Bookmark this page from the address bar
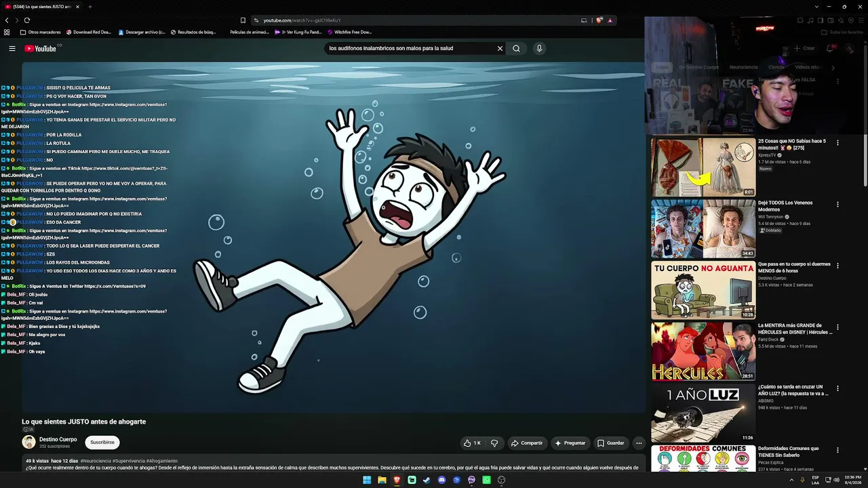This screenshot has height=488, width=868. click(x=243, y=20)
